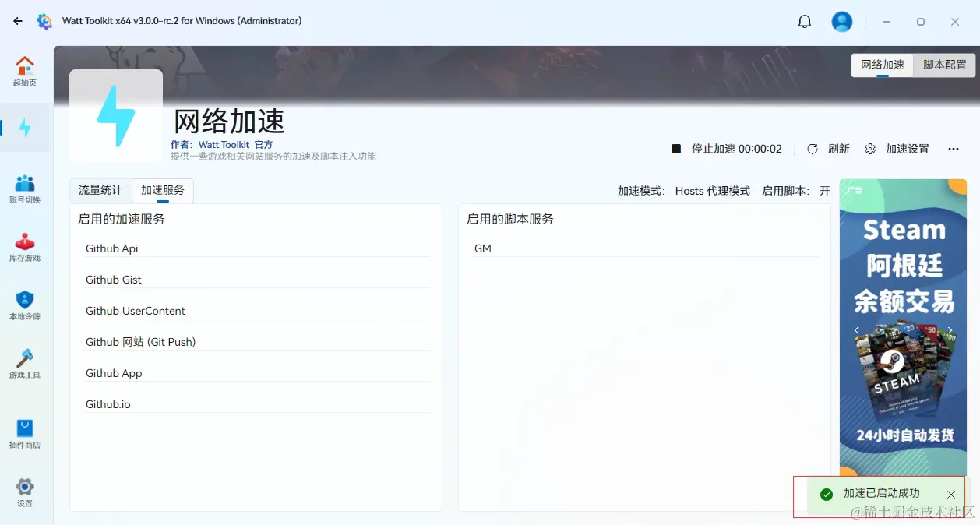
Task: Click the green success check icon
Action: (x=827, y=495)
